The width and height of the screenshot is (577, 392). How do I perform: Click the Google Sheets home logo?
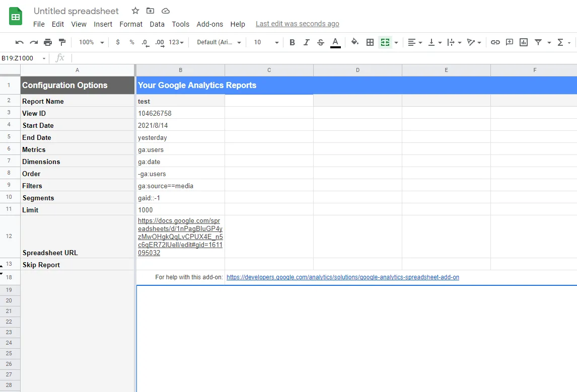click(x=16, y=17)
